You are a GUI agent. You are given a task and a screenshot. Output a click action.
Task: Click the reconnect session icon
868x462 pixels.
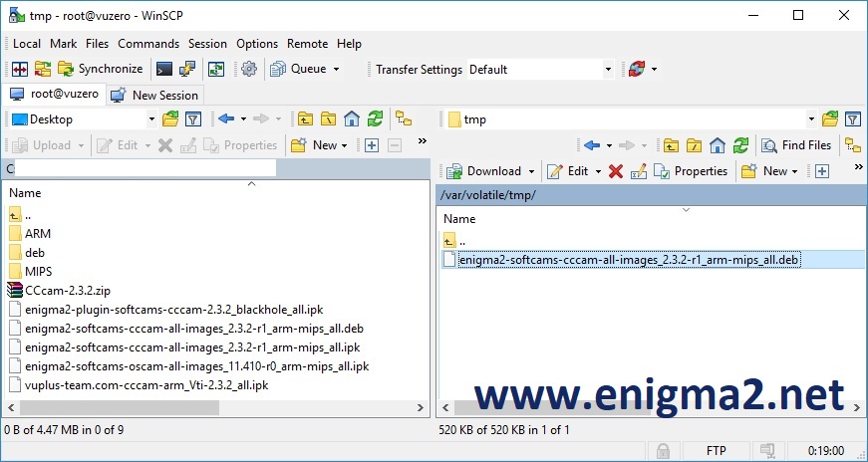coord(637,69)
